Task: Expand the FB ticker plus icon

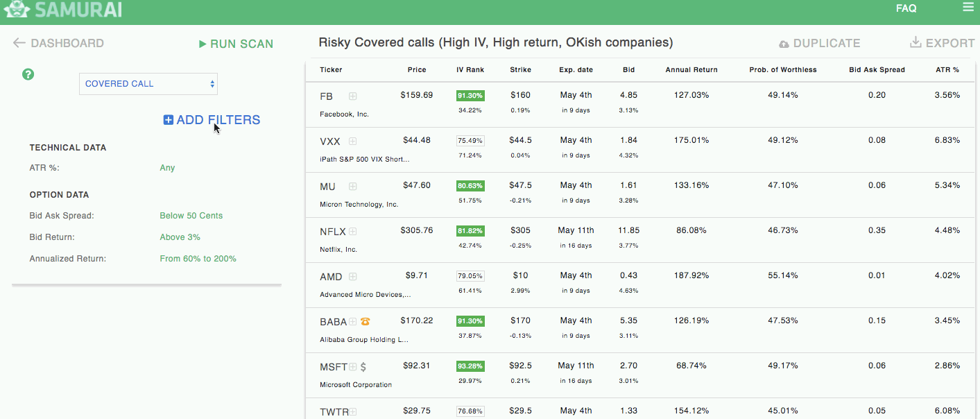Action: tap(353, 96)
